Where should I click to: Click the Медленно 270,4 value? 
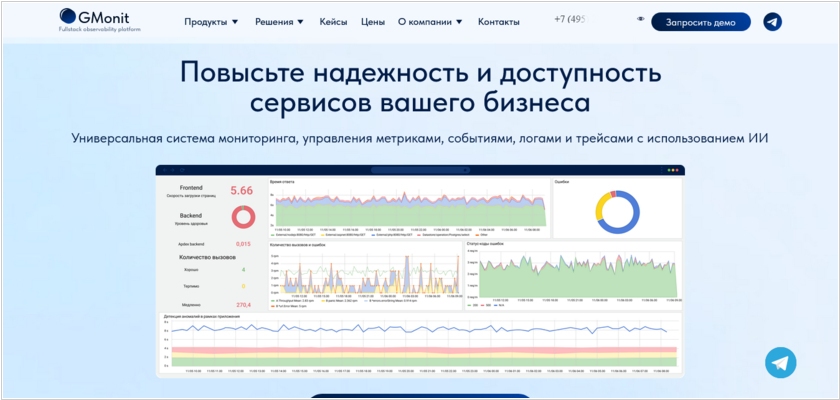click(x=243, y=305)
